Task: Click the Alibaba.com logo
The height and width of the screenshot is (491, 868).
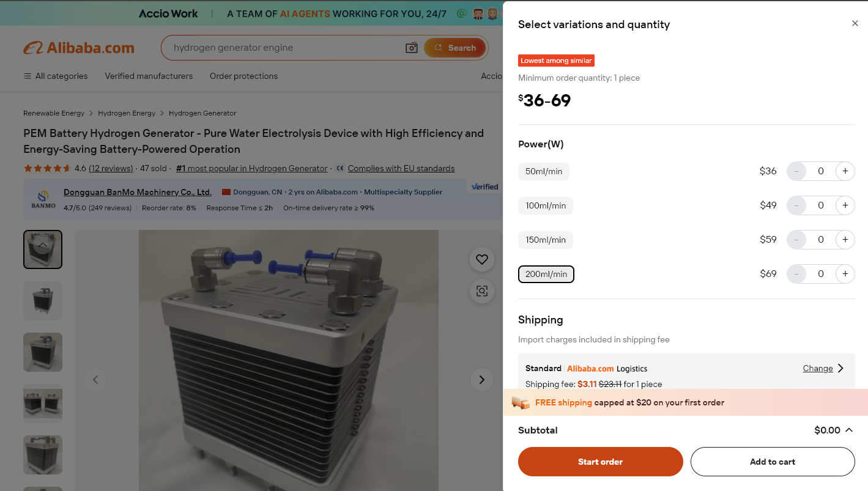Action: click(79, 47)
